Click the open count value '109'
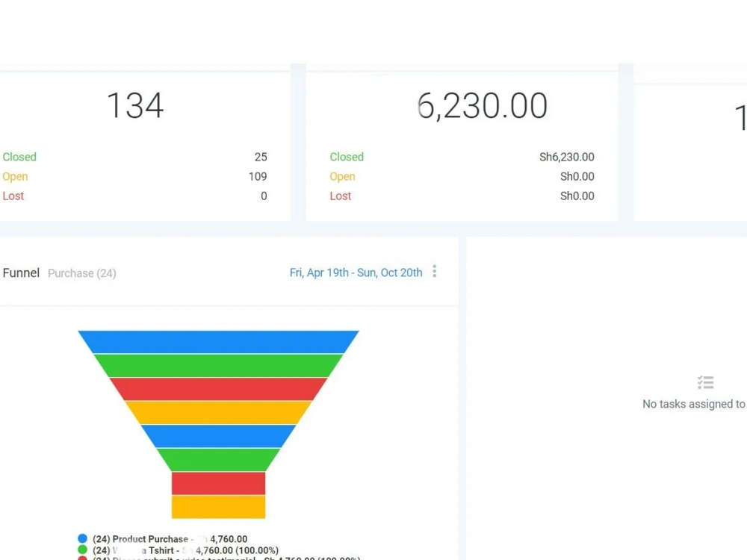Screen dimensions: 747x560 (x=258, y=176)
